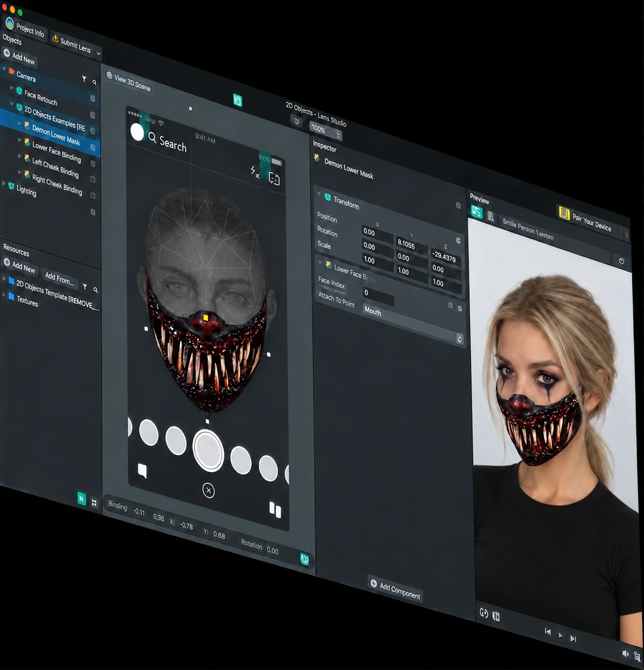Toggle checkbox for Right Cheek Binding row
This screenshot has height=670, width=644.
pos(93,195)
